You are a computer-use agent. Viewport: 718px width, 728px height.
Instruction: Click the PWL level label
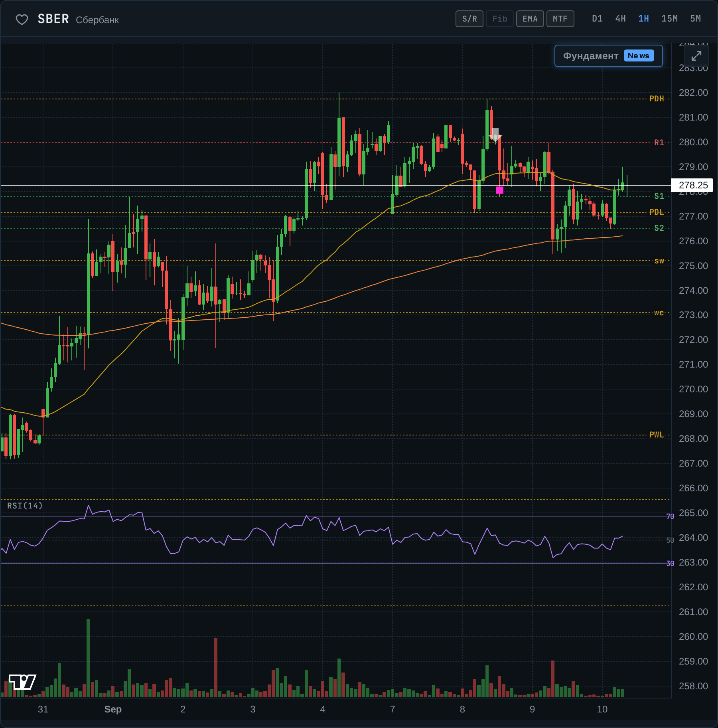657,435
